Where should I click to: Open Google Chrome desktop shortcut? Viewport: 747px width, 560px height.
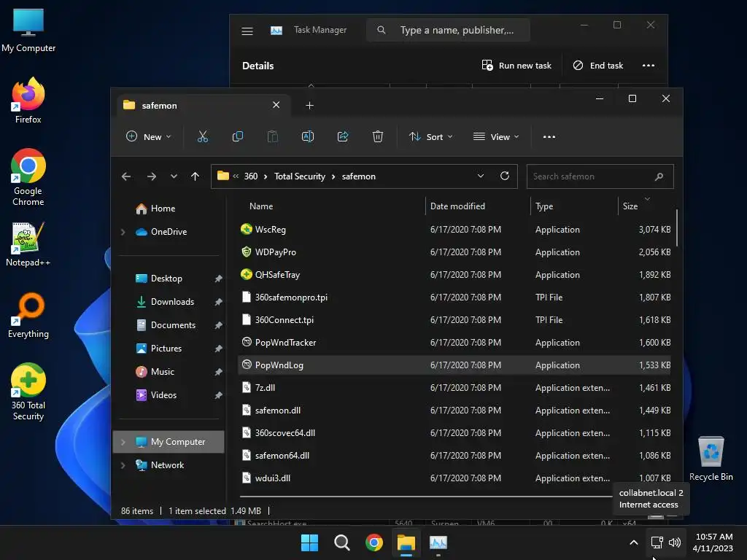point(28,177)
